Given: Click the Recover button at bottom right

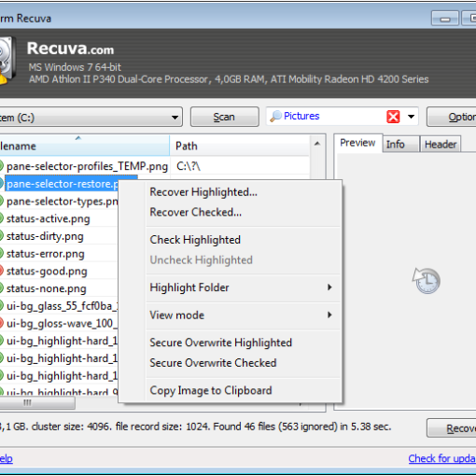Looking at the screenshot, I should tap(452, 428).
